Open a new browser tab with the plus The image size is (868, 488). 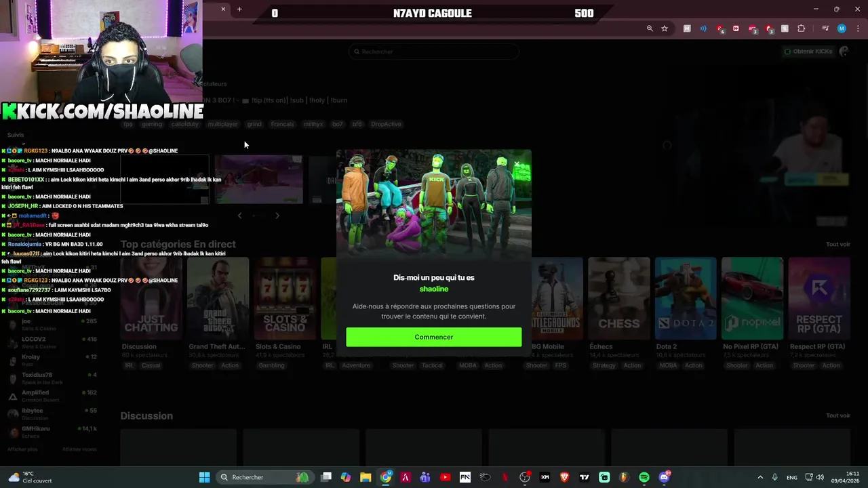[x=239, y=9]
